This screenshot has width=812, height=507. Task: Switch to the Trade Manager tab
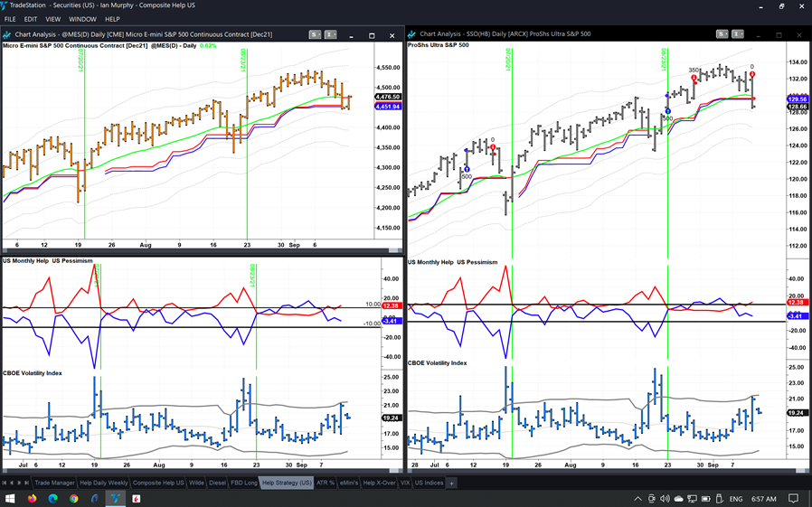click(x=55, y=483)
